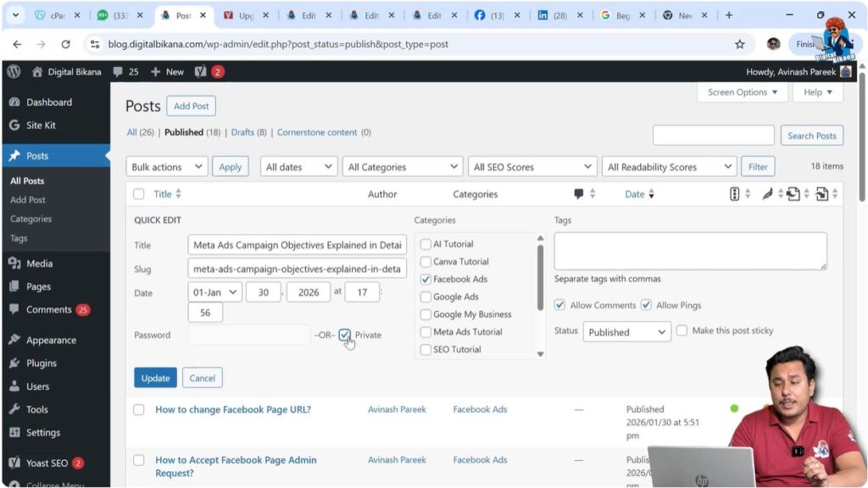The height and width of the screenshot is (488, 868).
Task: Open the All SEO Scores dropdown
Action: pyautogui.click(x=533, y=167)
